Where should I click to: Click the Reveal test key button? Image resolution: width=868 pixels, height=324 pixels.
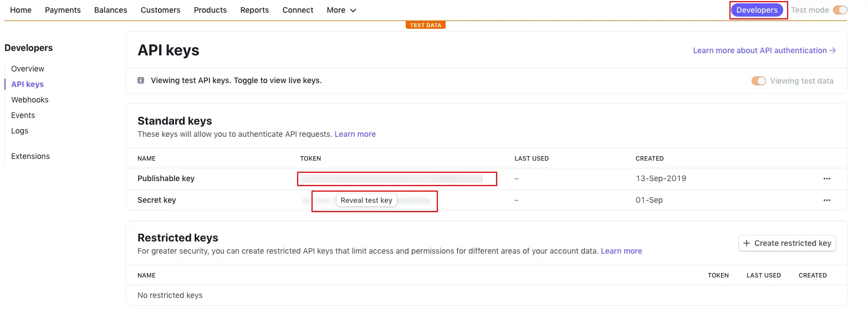(366, 200)
